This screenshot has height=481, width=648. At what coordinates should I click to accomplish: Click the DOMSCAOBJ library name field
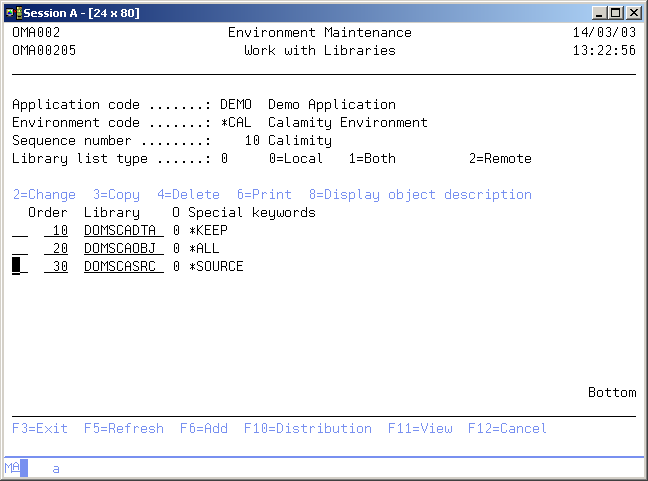pos(123,249)
